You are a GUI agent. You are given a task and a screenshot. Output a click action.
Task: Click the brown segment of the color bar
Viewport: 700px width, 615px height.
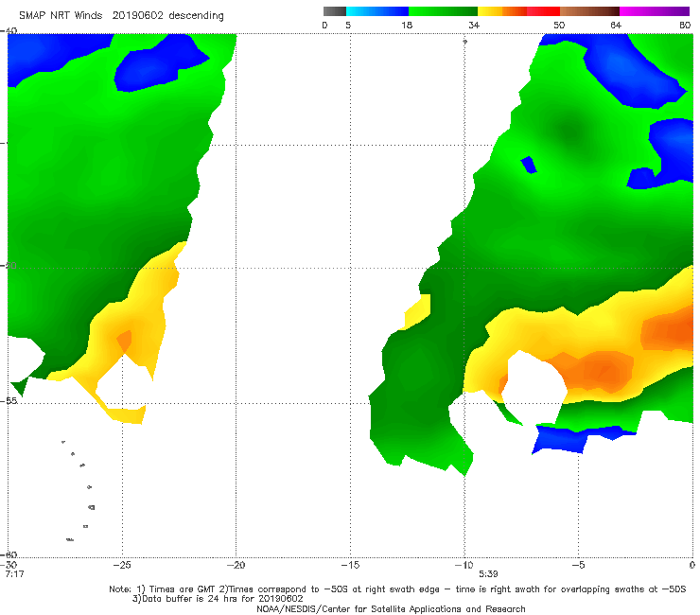click(589, 11)
